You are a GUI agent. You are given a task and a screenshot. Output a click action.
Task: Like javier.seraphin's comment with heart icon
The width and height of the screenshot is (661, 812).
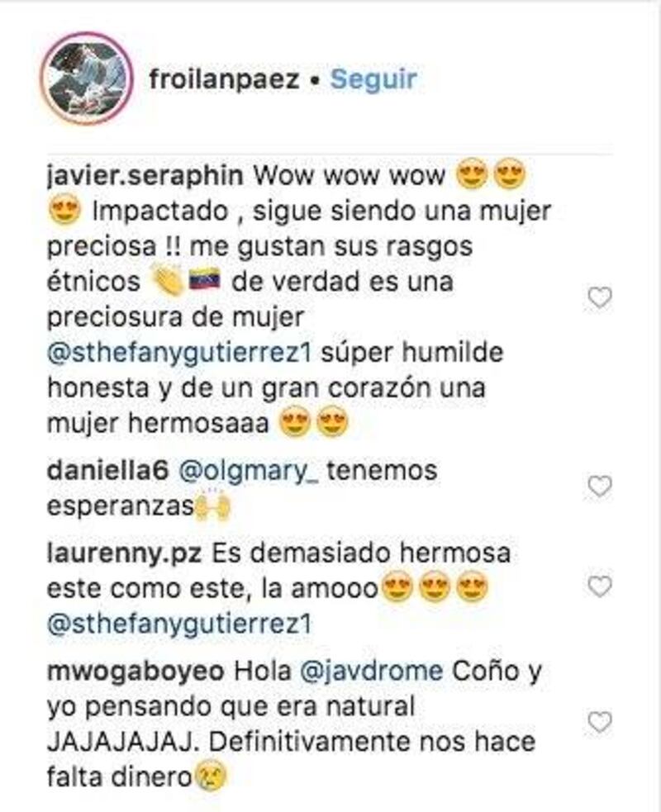coord(600,297)
